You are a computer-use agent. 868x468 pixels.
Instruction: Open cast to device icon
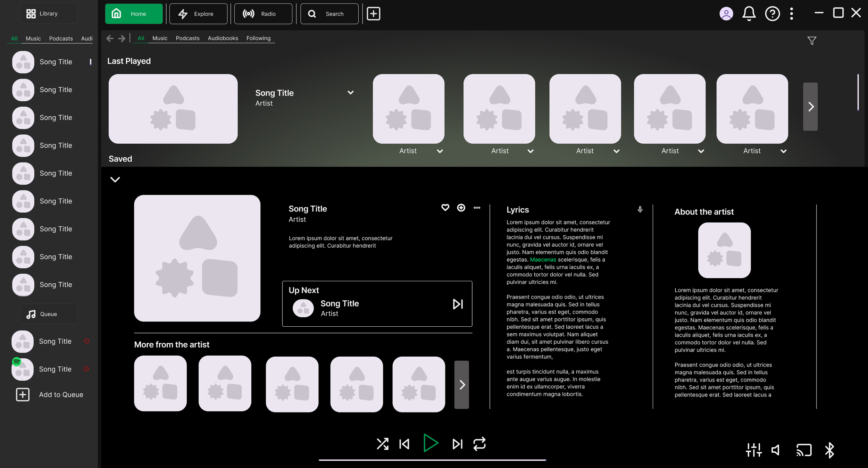point(804,450)
